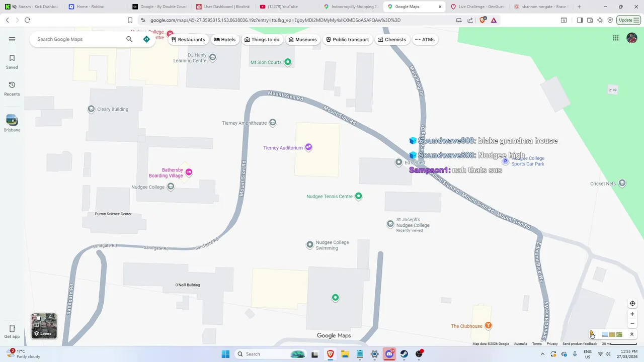Viewport: 644px width, 362px height.
Task: Switch to the Doogle tab
Action: click(x=160, y=7)
